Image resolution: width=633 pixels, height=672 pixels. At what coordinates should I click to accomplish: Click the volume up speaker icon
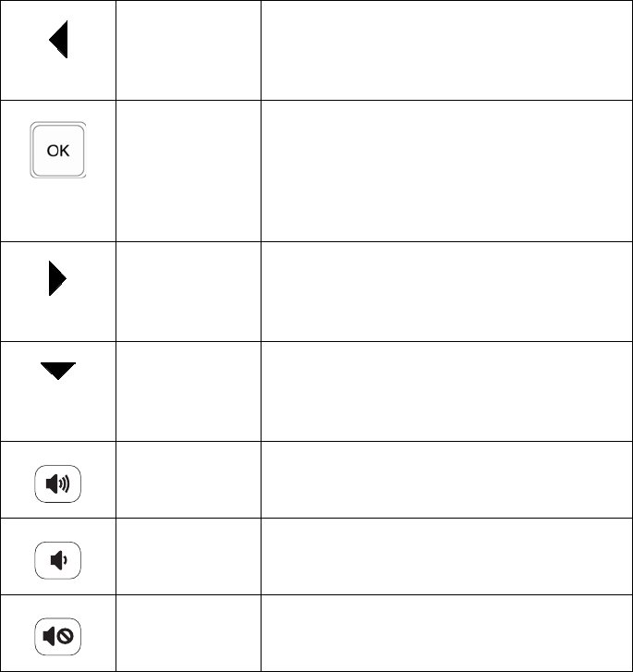tap(58, 483)
